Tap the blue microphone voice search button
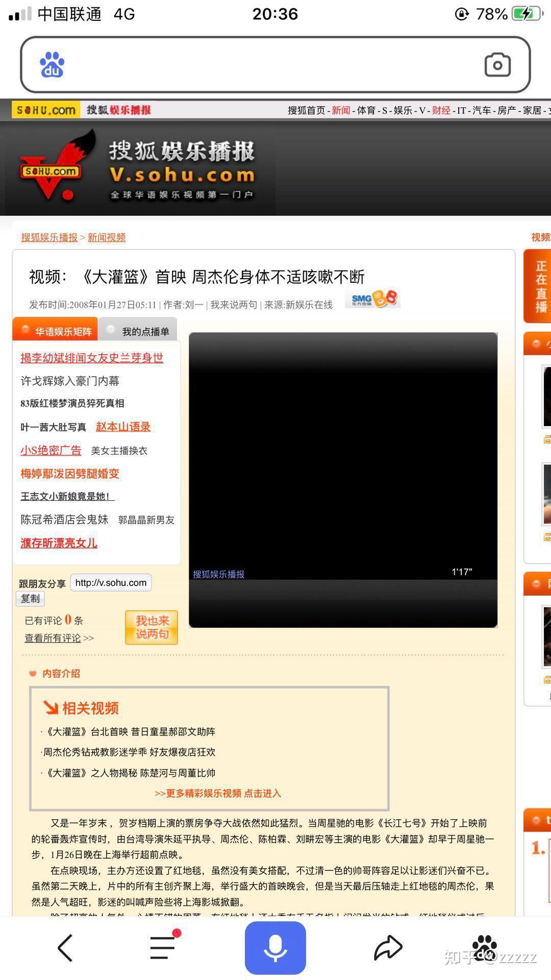Screen dimensions: 551x980 275,948
